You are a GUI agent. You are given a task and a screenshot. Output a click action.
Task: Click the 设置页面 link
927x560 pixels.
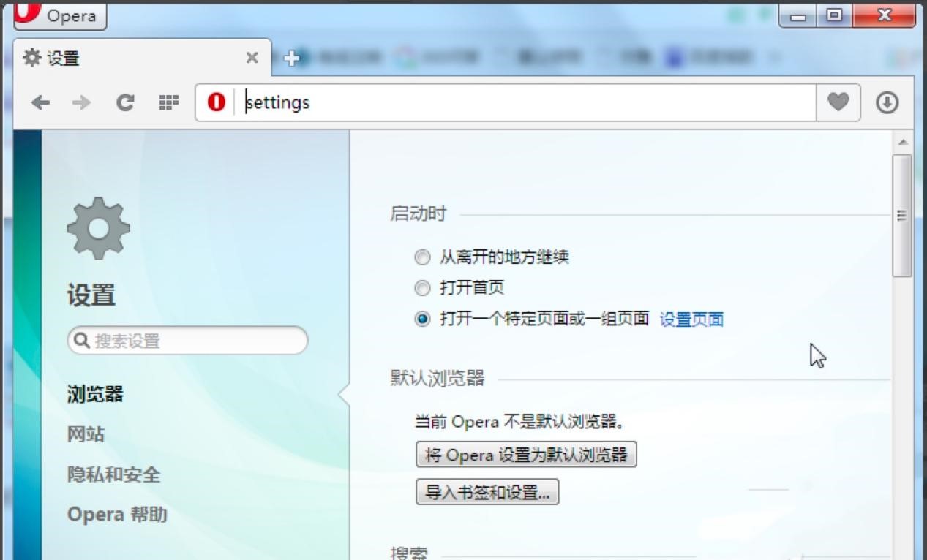(692, 319)
